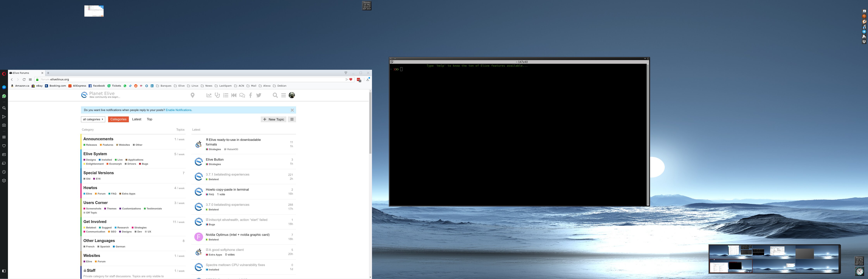Viewport: 868px width, 279px height.
Task: Open the sidebar extensions cube icon
Action: click(4, 181)
